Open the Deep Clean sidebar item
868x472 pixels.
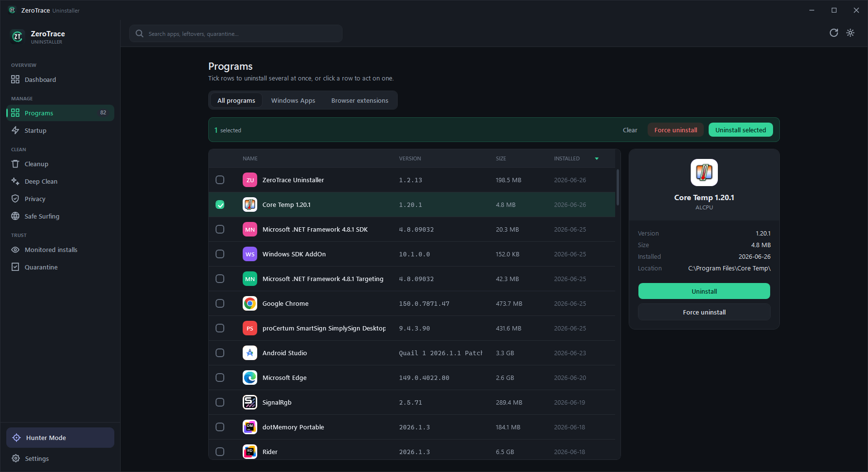tap(61, 181)
